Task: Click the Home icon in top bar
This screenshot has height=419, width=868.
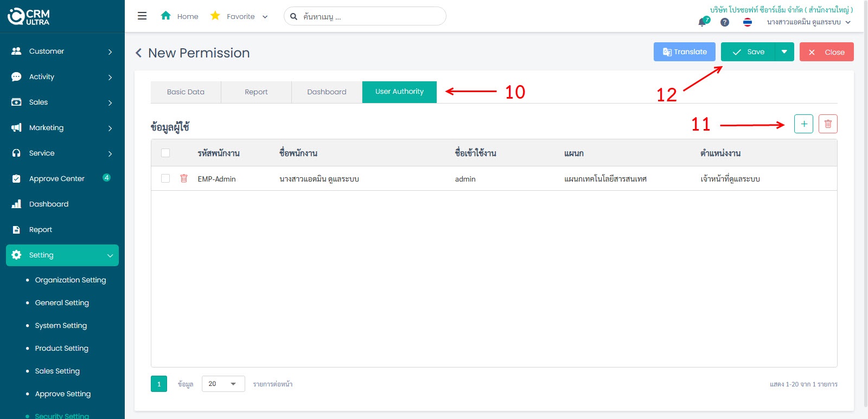Action: click(x=166, y=16)
